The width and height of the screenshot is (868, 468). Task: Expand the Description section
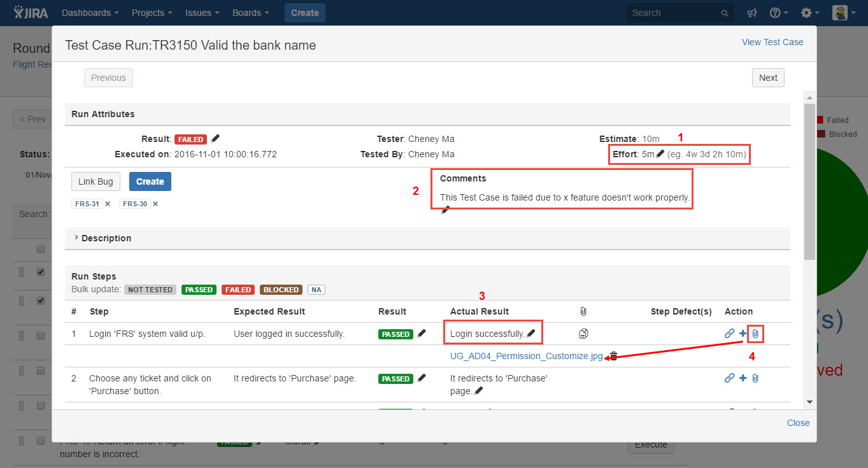point(103,238)
